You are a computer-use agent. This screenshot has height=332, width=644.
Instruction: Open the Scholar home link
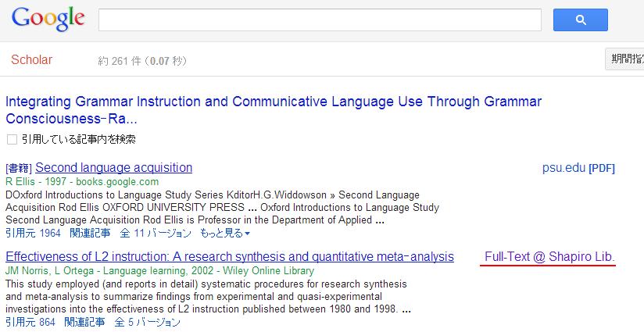tap(31, 60)
